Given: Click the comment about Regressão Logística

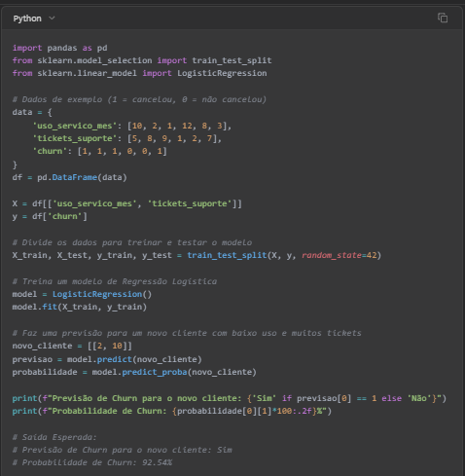Looking at the screenshot, I should point(115,281).
